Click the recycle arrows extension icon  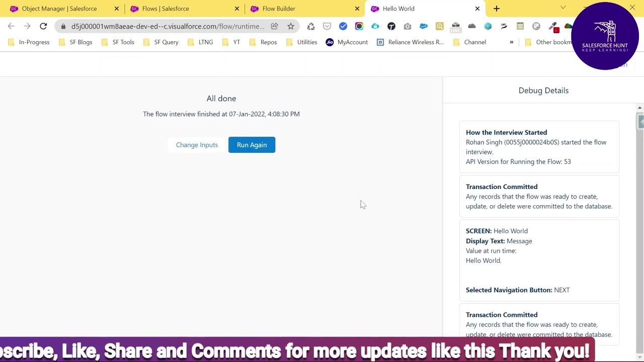(x=311, y=26)
